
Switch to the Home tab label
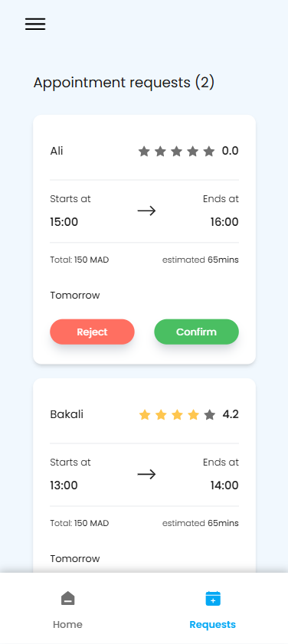(68, 625)
